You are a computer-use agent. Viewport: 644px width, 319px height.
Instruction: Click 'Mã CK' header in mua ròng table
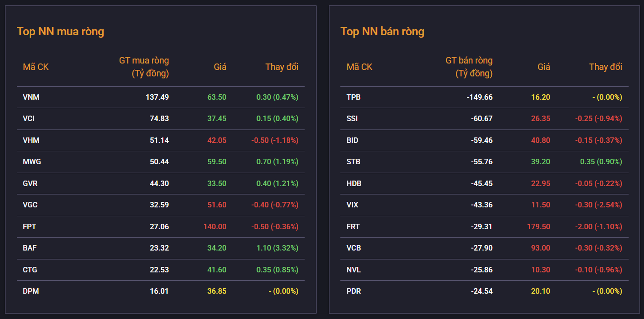(36, 67)
